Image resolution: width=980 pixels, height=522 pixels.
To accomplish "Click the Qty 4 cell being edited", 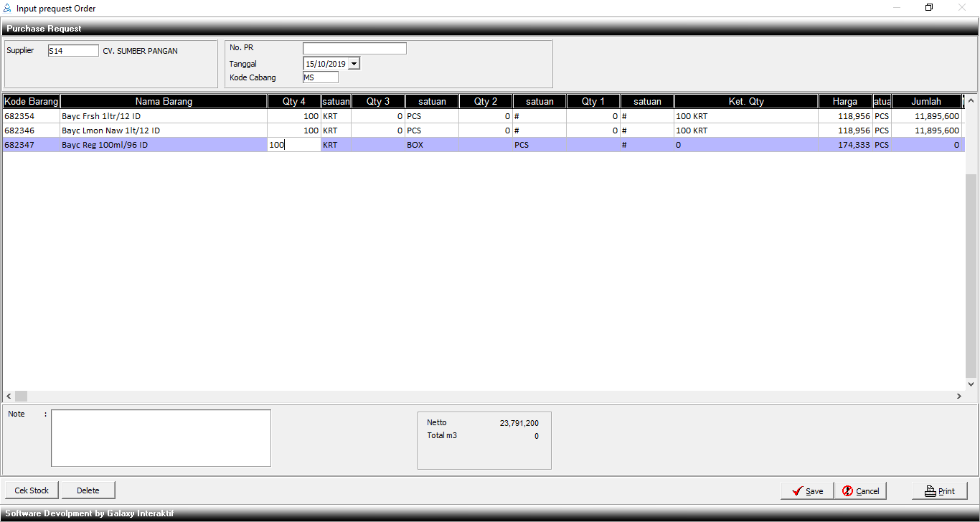I will (x=294, y=145).
